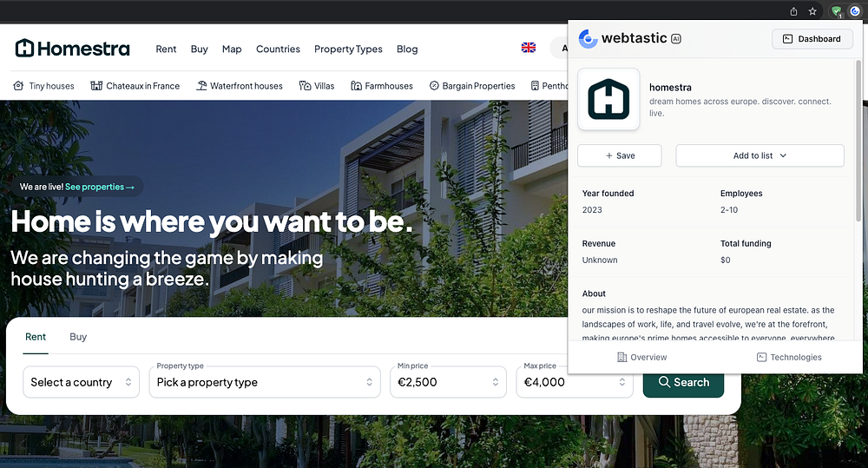The height and width of the screenshot is (468, 868).
Task: Click the green shield extension icon
Action: (837, 11)
